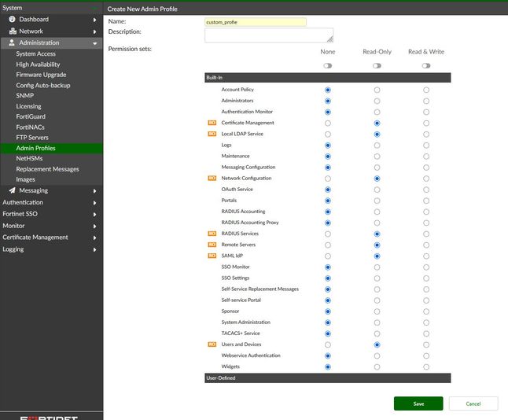Click the Name input field
Image resolution: width=508 pixels, height=420 pixels.
coord(256,22)
